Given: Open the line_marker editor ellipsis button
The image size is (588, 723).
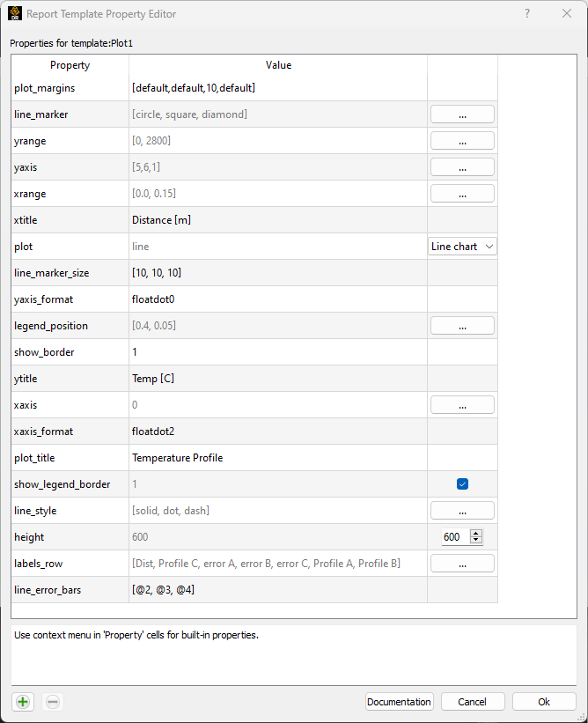Looking at the screenshot, I should click(x=462, y=114).
